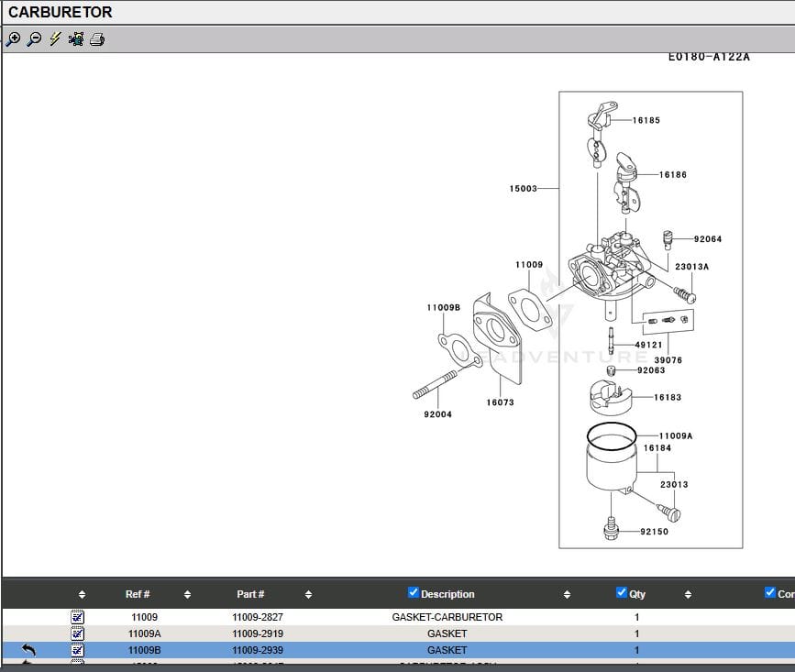This screenshot has height=672, width=795.
Task: Click the Part # column header
Action: pos(250,594)
